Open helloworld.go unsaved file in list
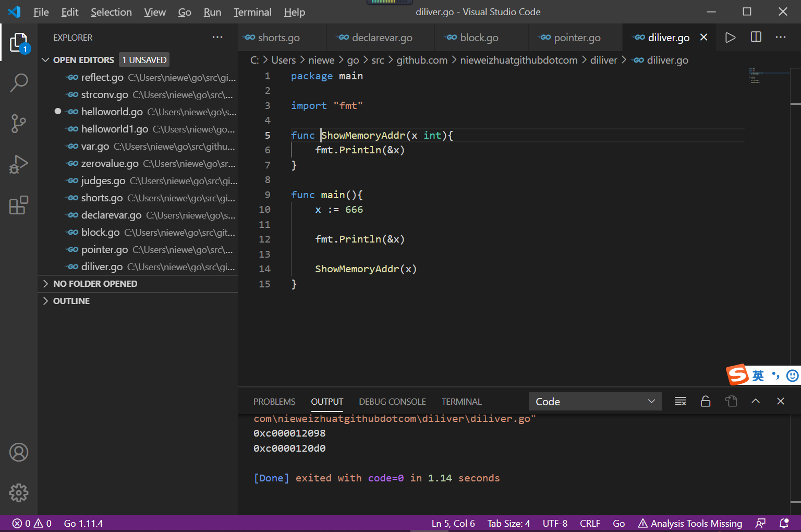Viewport: 801px width, 532px height. (138, 112)
